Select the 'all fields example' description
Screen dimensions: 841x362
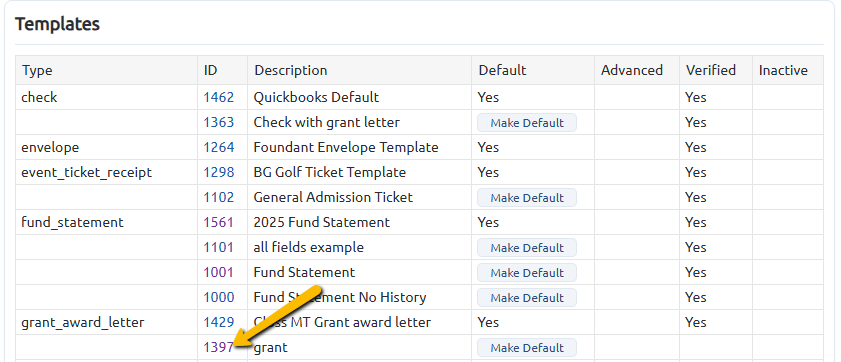click(308, 247)
